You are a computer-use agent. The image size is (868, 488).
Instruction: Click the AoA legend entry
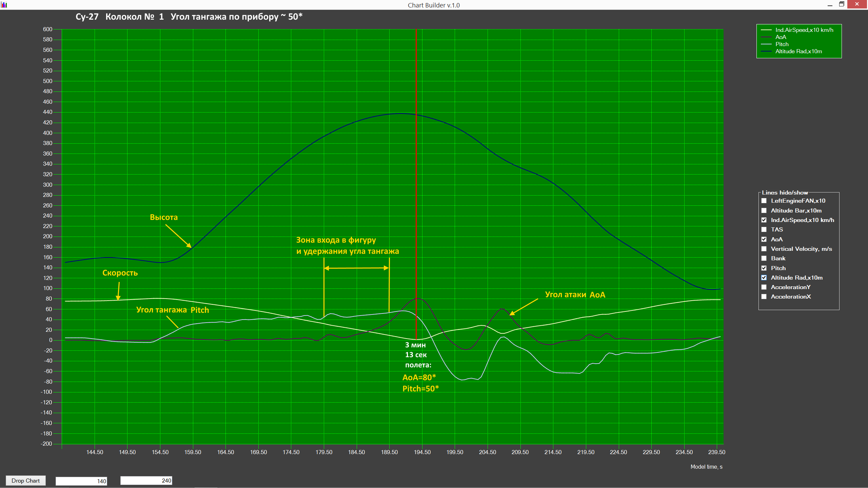point(774,37)
